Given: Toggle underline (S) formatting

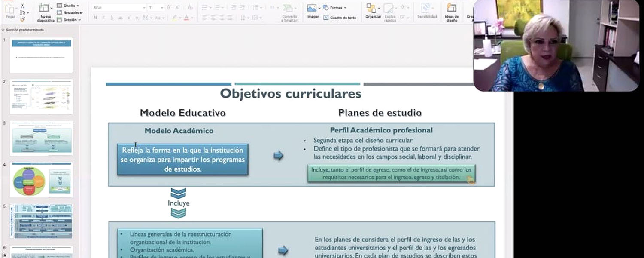Looking at the screenshot, I should 112,18.
